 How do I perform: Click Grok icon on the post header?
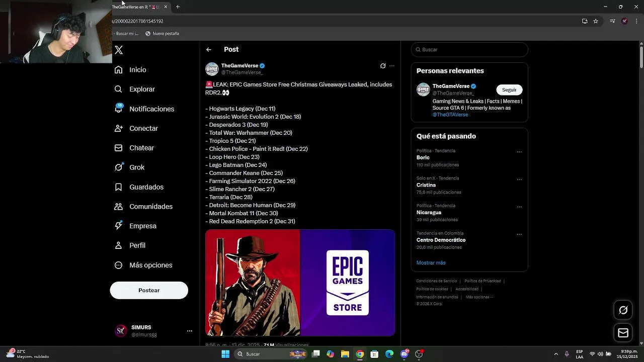383,66
